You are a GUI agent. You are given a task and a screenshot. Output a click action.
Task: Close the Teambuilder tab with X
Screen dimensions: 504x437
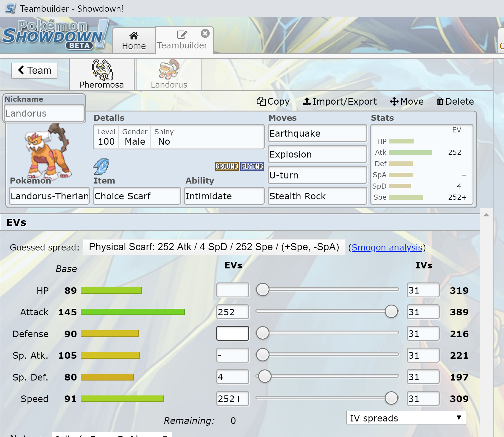(x=205, y=33)
